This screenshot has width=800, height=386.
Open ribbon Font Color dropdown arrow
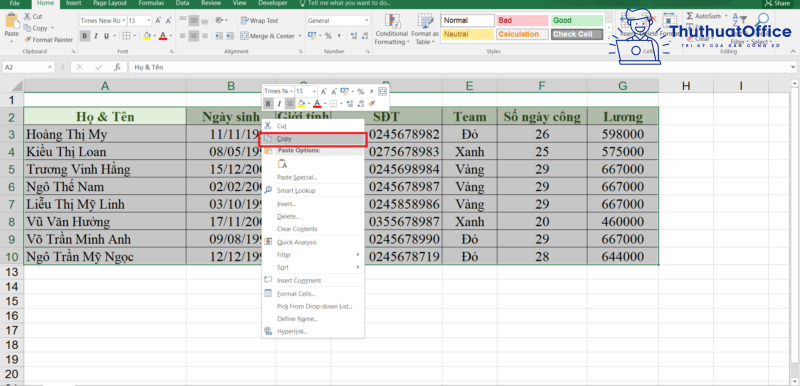pos(170,36)
